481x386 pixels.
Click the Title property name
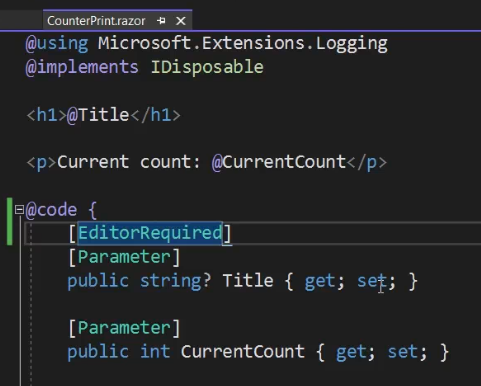coord(248,281)
